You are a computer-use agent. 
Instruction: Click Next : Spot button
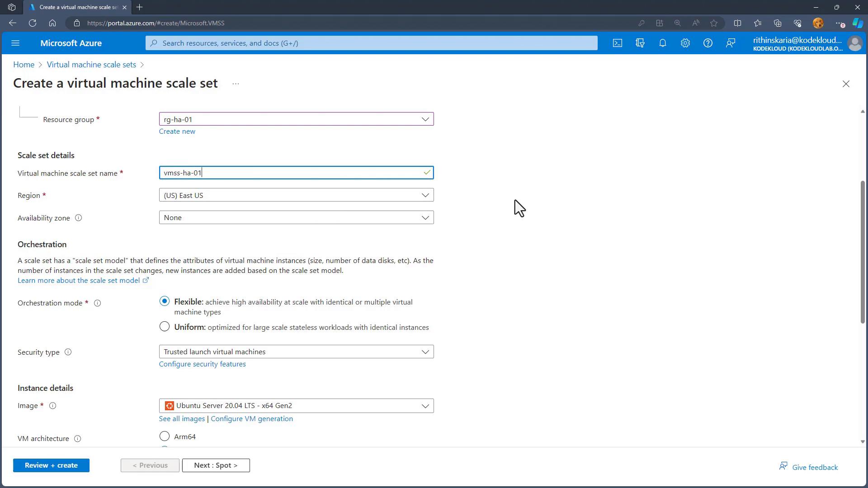[216, 465]
